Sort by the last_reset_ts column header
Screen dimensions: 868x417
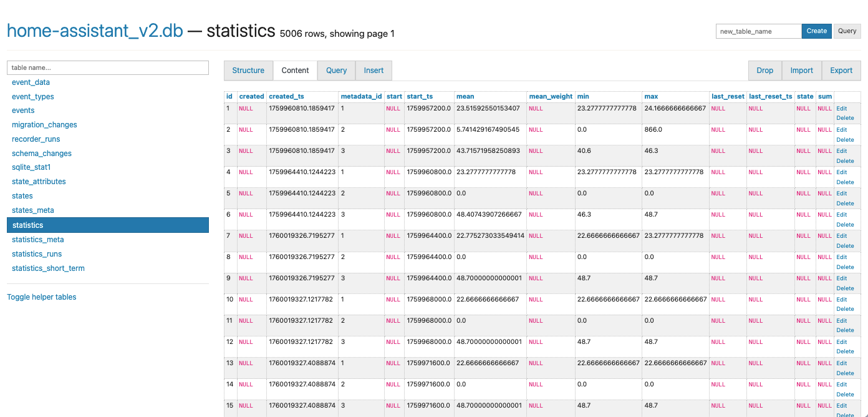point(771,97)
